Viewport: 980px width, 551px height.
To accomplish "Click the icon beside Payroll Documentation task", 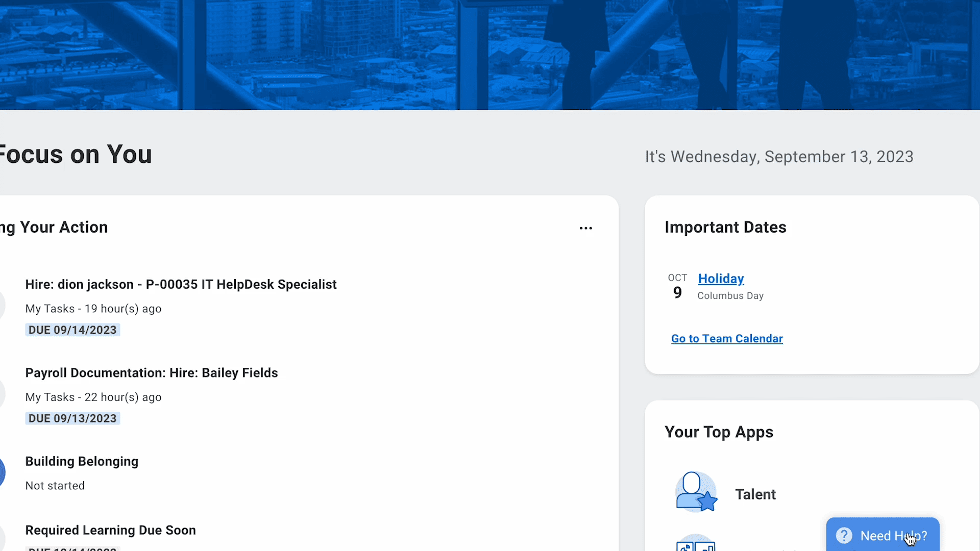I will (x=2, y=394).
